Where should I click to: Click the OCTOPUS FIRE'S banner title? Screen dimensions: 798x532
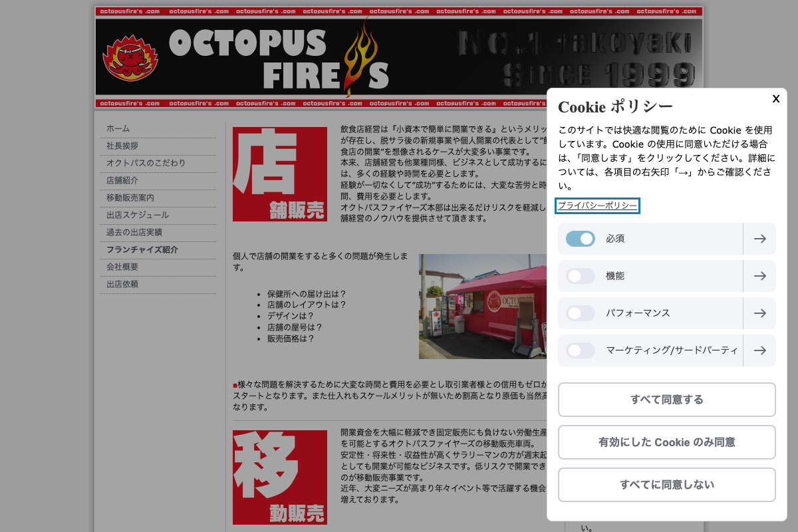(279, 60)
